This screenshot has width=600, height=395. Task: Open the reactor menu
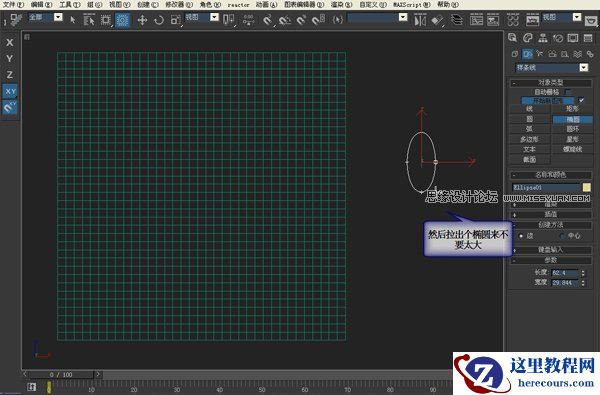[x=238, y=5]
